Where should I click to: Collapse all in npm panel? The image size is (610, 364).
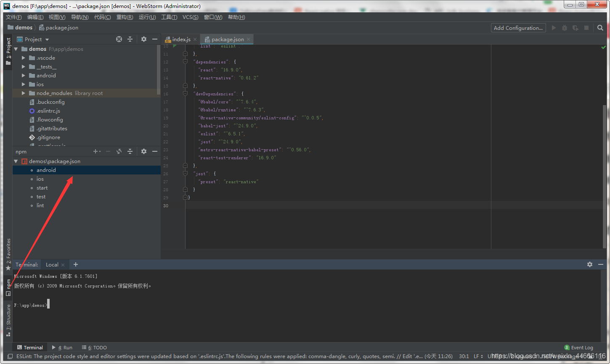[130, 151]
